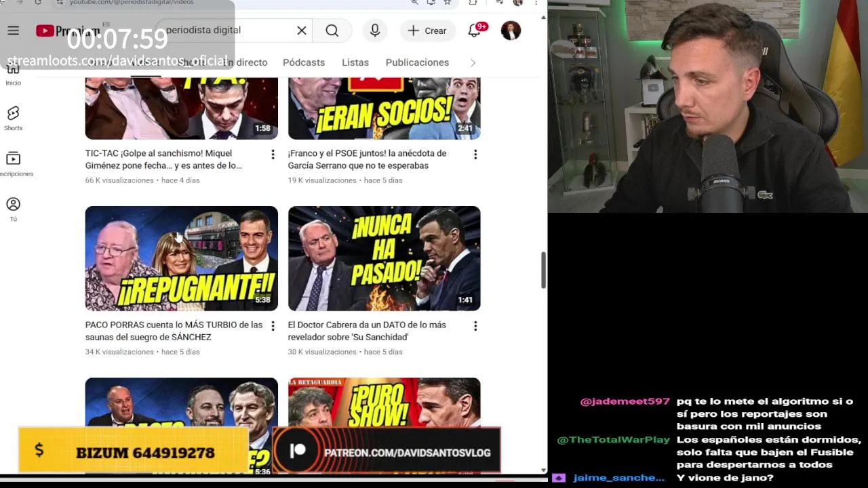Open the YouTube hamburger guide menu
Image resolution: width=868 pixels, height=488 pixels.
[x=13, y=30]
